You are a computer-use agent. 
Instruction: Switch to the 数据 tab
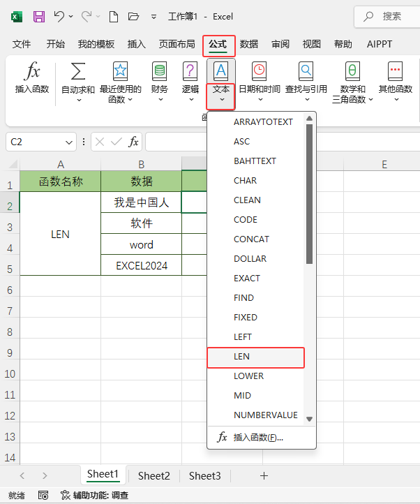(x=249, y=44)
